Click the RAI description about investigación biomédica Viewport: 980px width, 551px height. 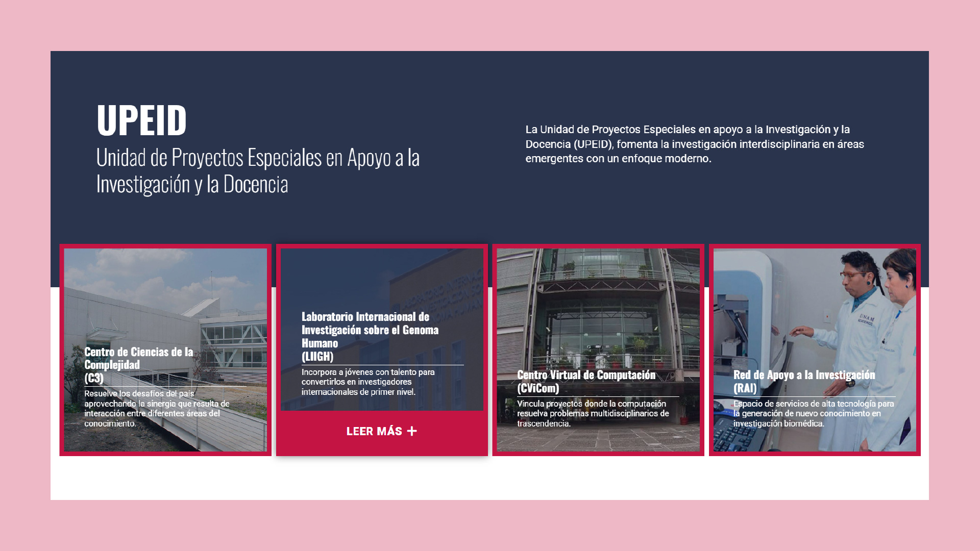point(814,413)
